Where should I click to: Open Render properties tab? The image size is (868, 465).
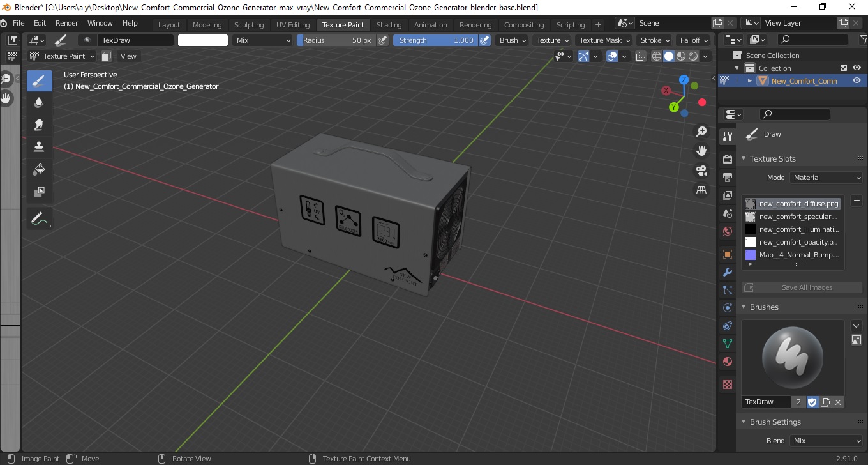click(727, 159)
